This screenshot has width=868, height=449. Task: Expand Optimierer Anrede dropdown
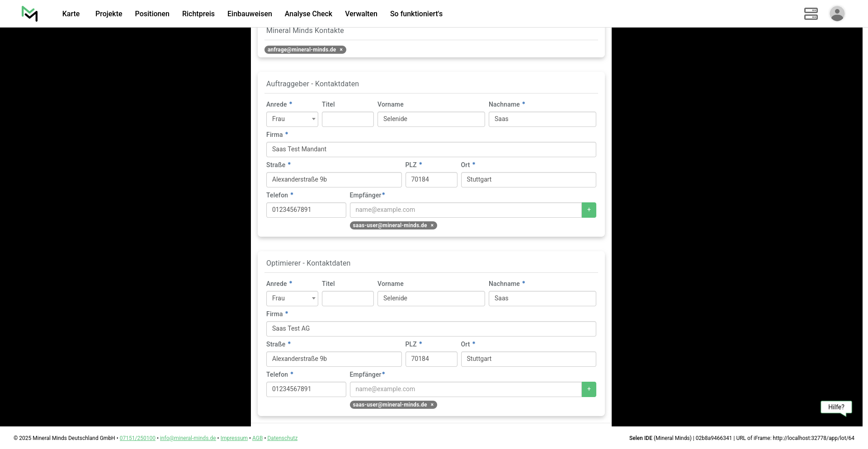tap(292, 299)
